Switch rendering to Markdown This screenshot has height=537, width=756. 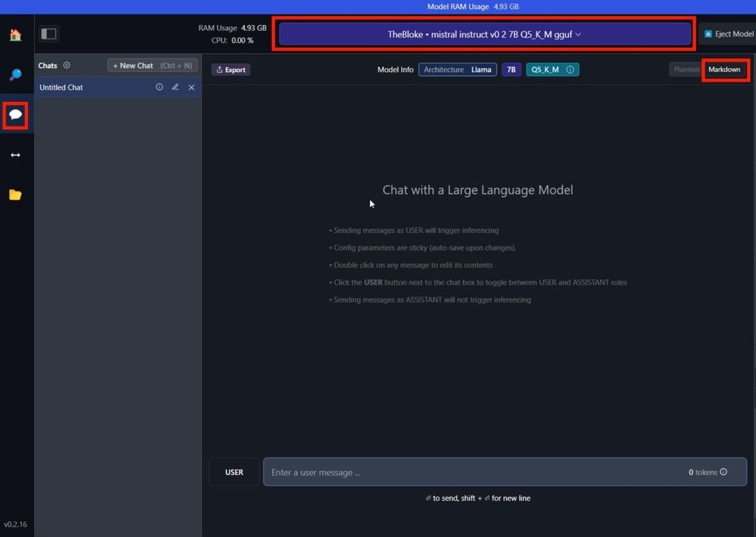pyautogui.click(x=724, y=70)
